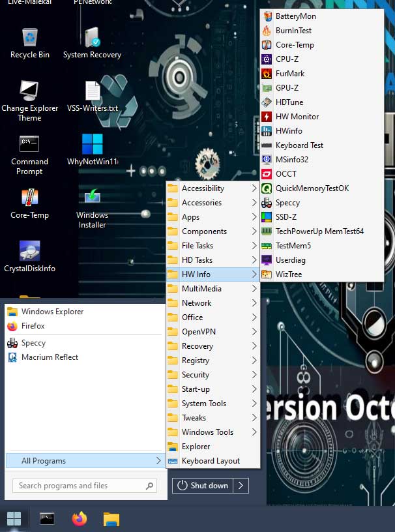The height and width of the screenshot is (532, 395).
Task: Open VSS-Writers.txt file on desktop
Action: (x=93, y=96)
